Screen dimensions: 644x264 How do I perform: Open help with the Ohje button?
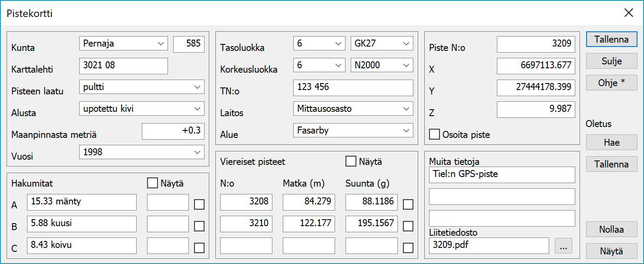tap(611, 83)
